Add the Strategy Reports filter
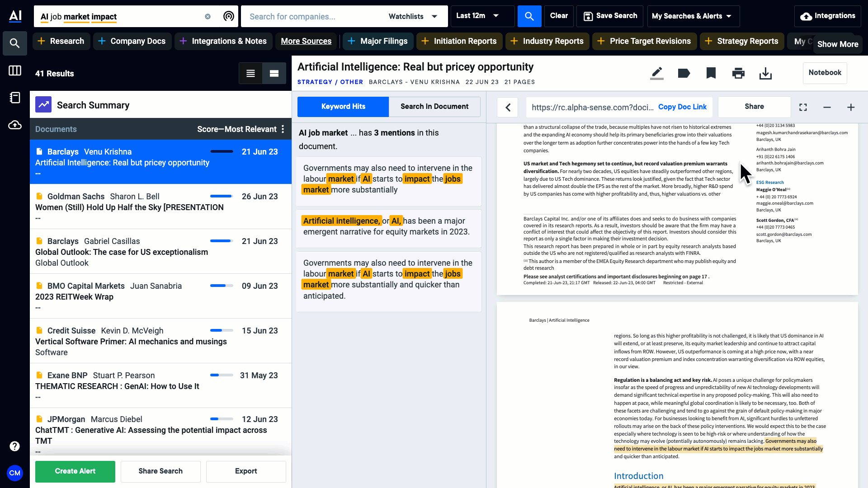This screenshot has width=868, height=488. (742, 41)
